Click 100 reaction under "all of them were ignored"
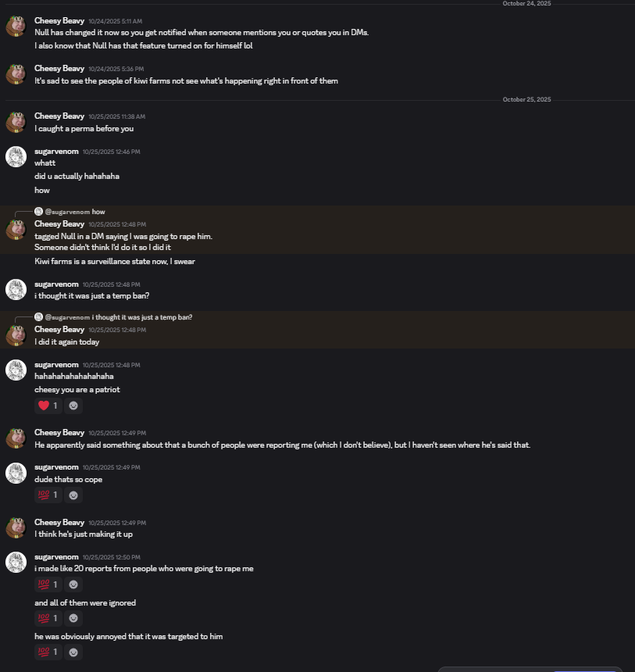 [x=48, y=618]
